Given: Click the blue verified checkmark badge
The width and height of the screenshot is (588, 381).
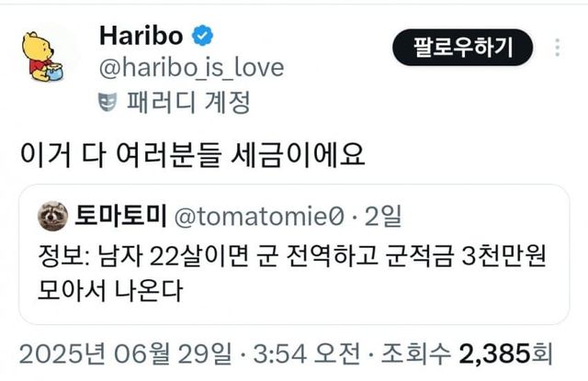Looking at the screenshot, I should pyautogui.click(x=202, y=36).
